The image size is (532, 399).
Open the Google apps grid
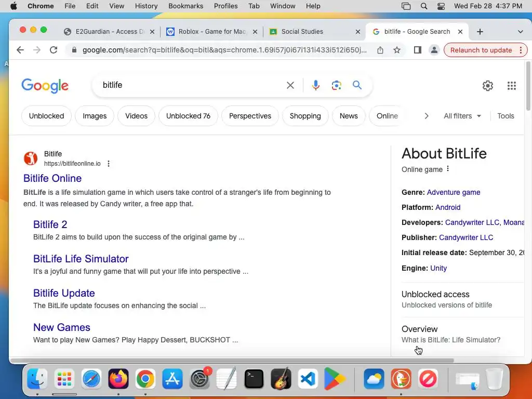click(512, 86)
